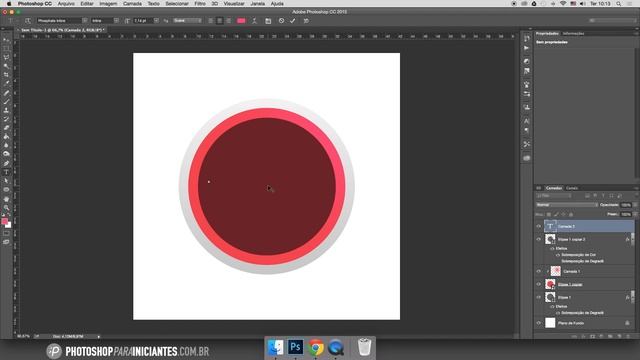Click the text color swatch in options bar
Screen dimensions: 640x360
[x=241, y=20]
